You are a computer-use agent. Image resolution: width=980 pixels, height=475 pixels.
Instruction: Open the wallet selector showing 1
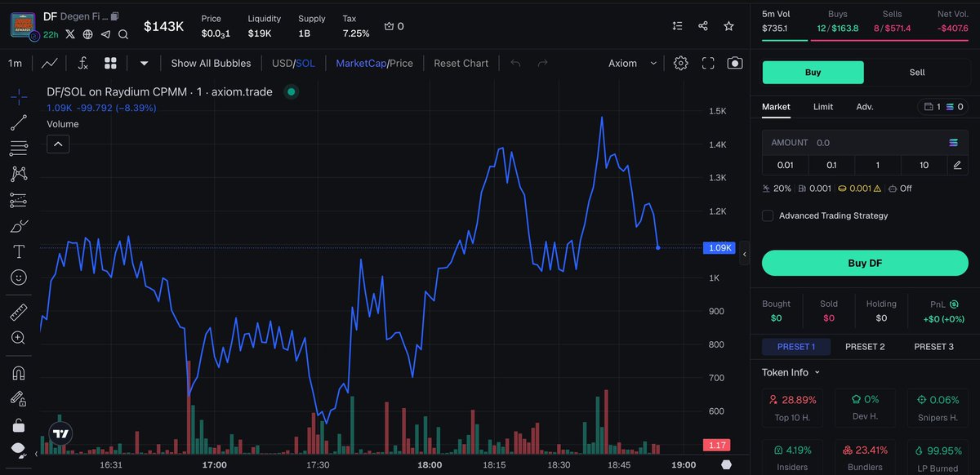coord(942,107)
